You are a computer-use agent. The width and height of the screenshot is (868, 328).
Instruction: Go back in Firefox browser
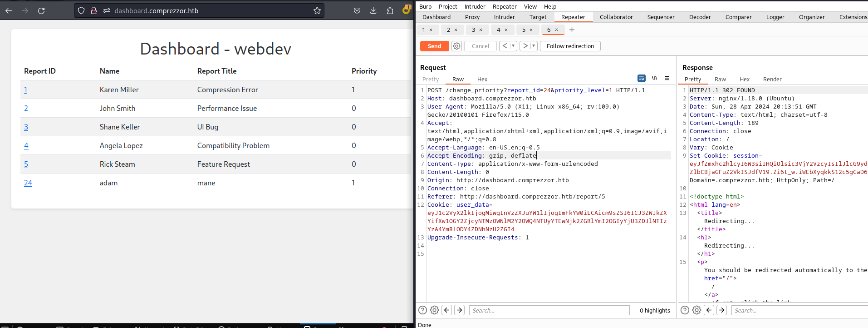point(9,10)
